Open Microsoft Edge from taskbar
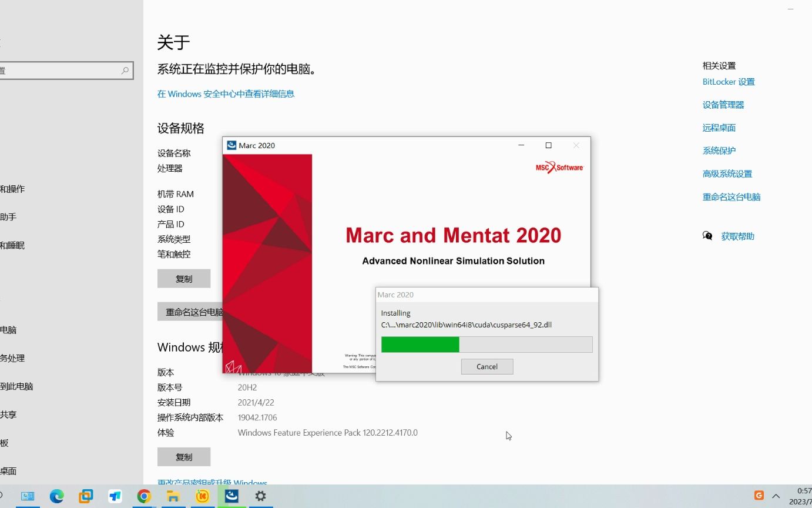This screenshot has width=812, height=508. 57,496
